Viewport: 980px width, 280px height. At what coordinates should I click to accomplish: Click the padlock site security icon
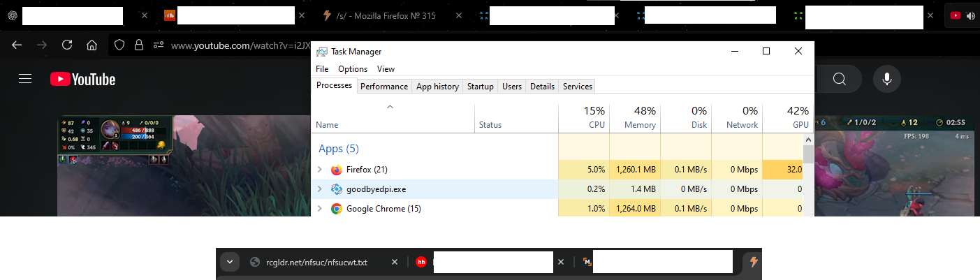coord(139,45)
